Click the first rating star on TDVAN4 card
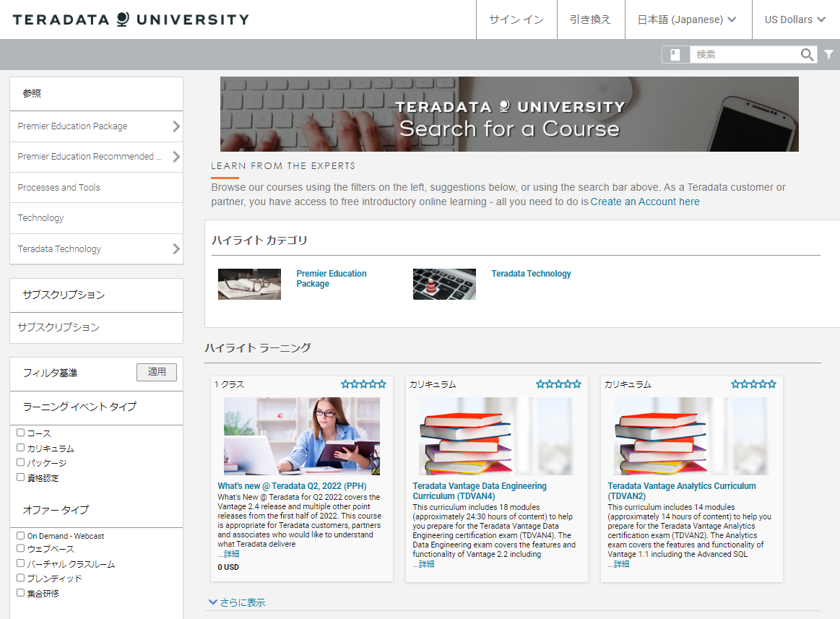The height and width of the screenshot is (619, 840). click(x=540, y=384)
